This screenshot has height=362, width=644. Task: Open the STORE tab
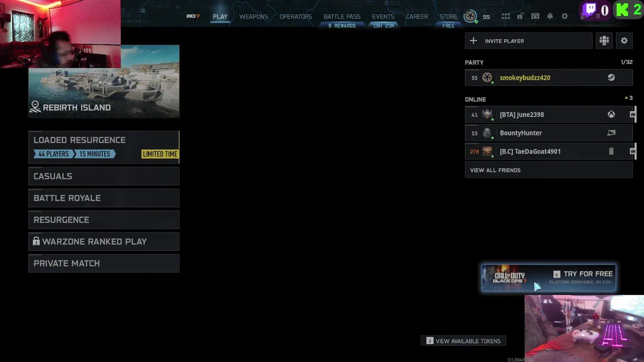(448, 17)
